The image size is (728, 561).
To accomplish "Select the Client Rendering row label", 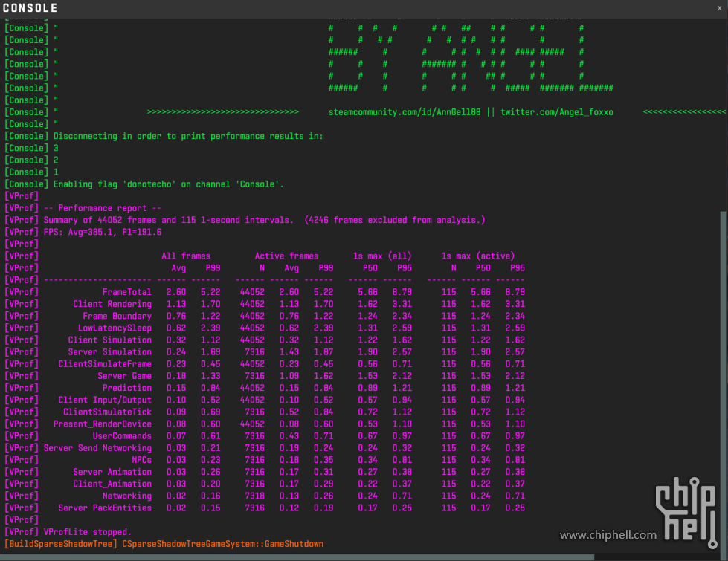I will 112,304.
